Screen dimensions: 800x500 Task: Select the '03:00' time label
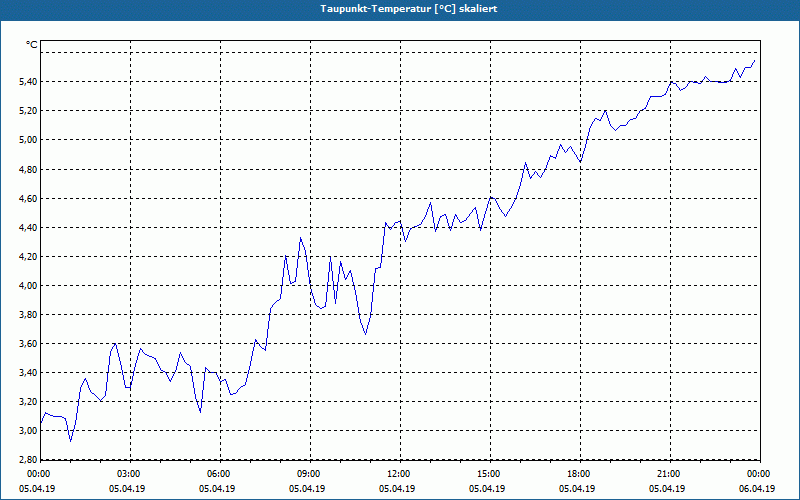click(127, 474)
